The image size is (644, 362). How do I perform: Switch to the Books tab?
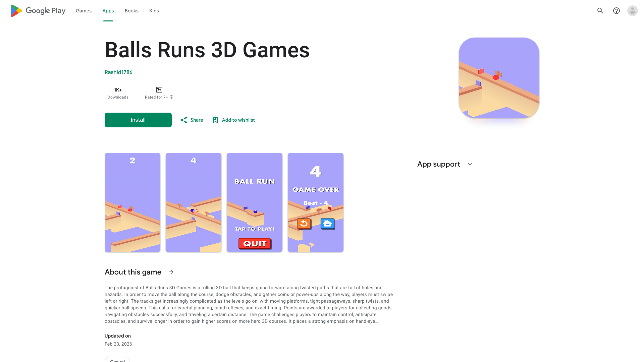coord(131,11)
